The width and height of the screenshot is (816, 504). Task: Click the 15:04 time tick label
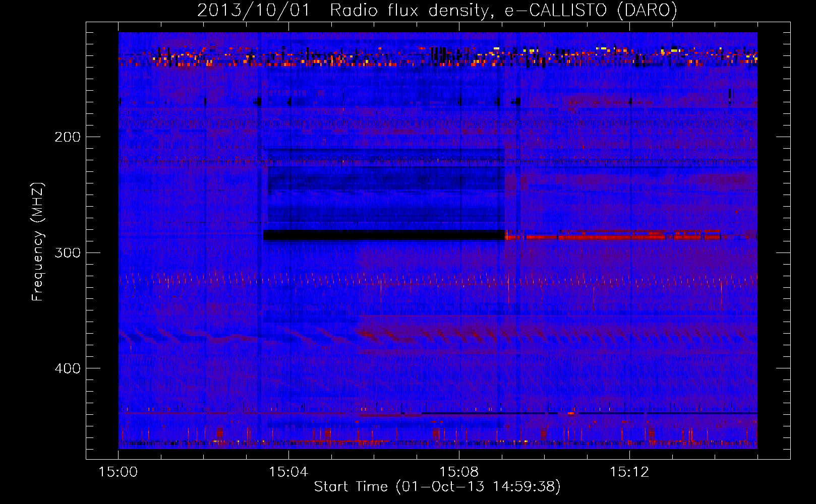point(288,472)
